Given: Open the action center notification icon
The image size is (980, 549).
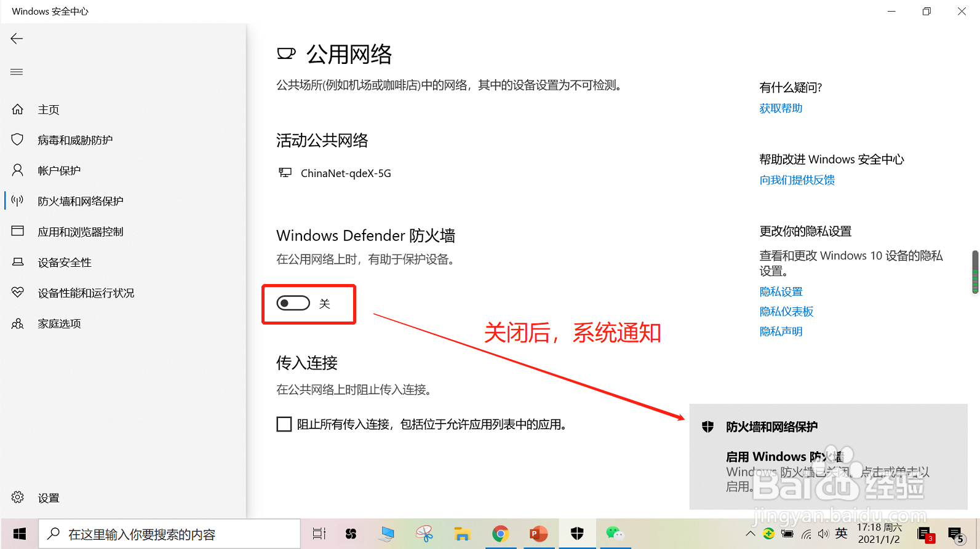Looking at the screenshot, I should pyautogui.click(x=955, y=535).
